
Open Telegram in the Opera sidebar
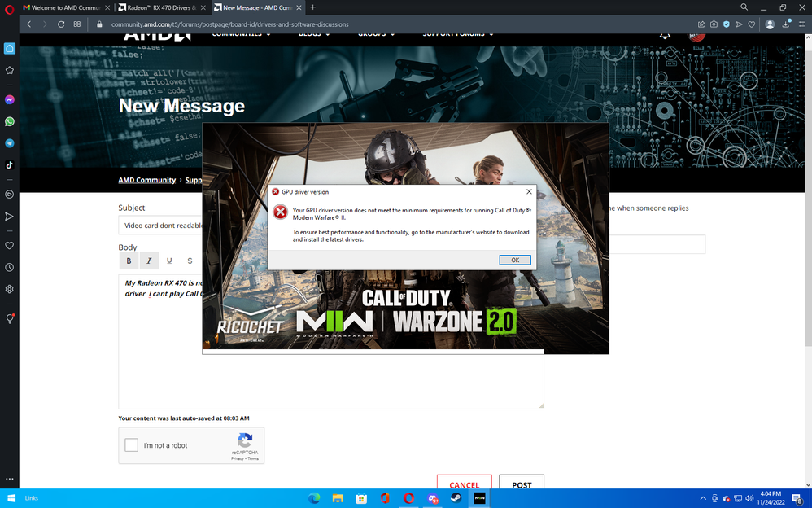coord(9,143)
